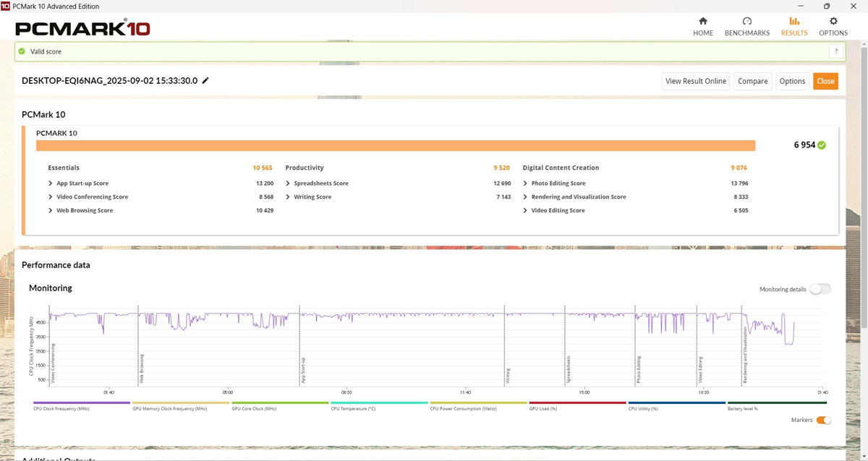Toggle CPU Power Consumption legend entry
Image resolution: width=868 pixels, height=461 pixels.
pyautogui.click(x=478, y=406)
